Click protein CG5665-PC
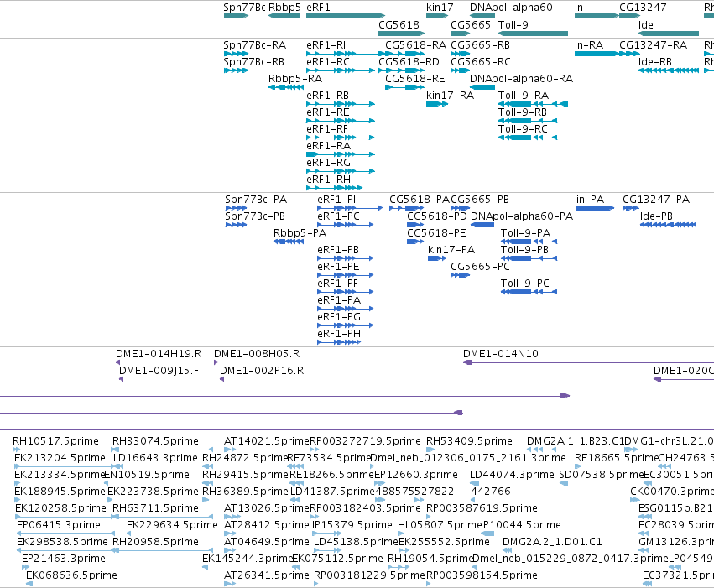 click(480, 266)
